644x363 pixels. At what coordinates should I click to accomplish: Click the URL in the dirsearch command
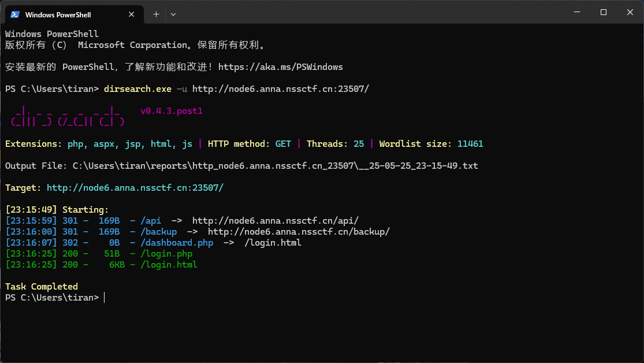[x=280, y=89]
